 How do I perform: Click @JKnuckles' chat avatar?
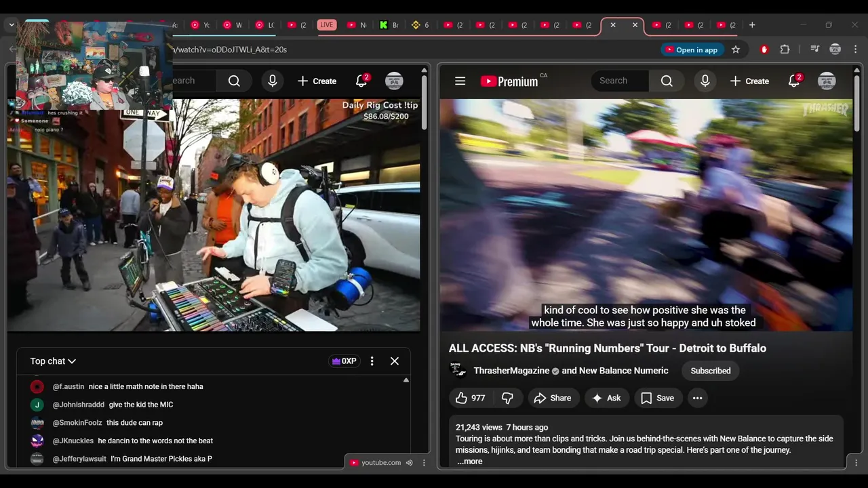pos(37,441)
